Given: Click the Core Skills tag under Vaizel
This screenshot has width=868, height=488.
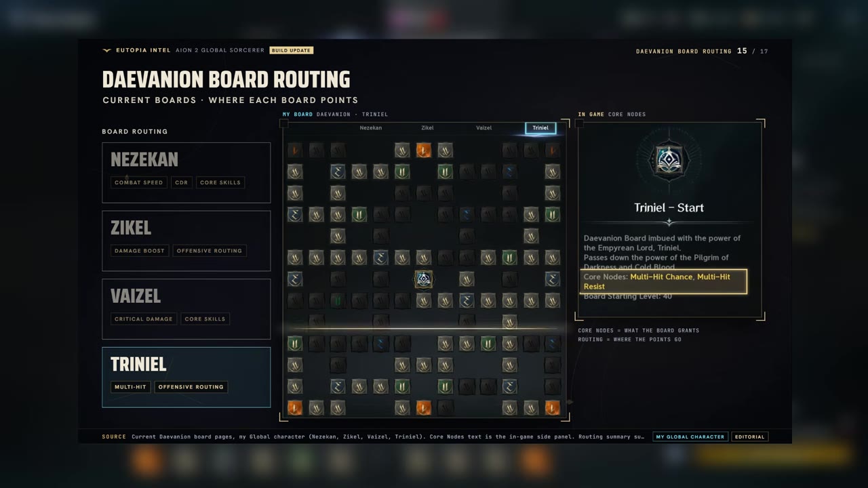Looking at the screenshot, I should click(205, 319).
